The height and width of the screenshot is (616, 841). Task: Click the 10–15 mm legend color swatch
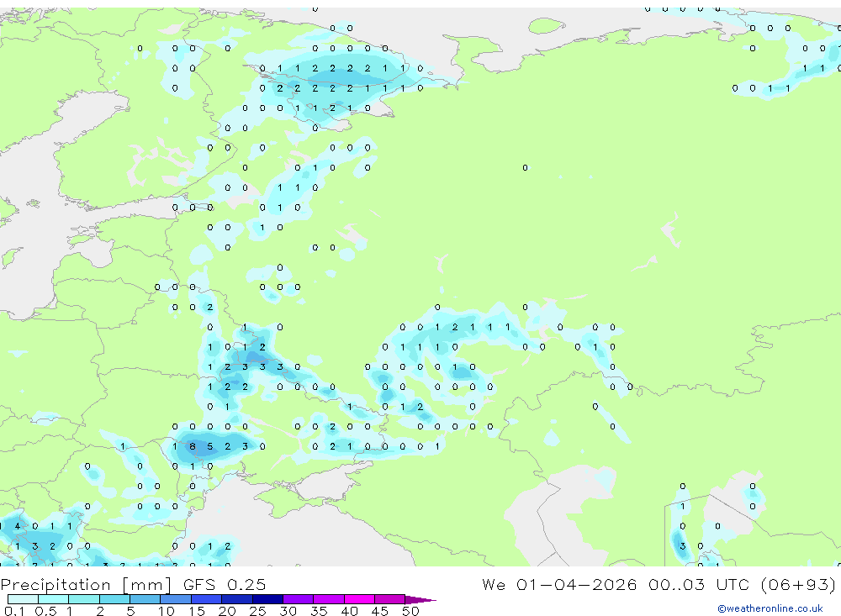(x=176, y=599)
